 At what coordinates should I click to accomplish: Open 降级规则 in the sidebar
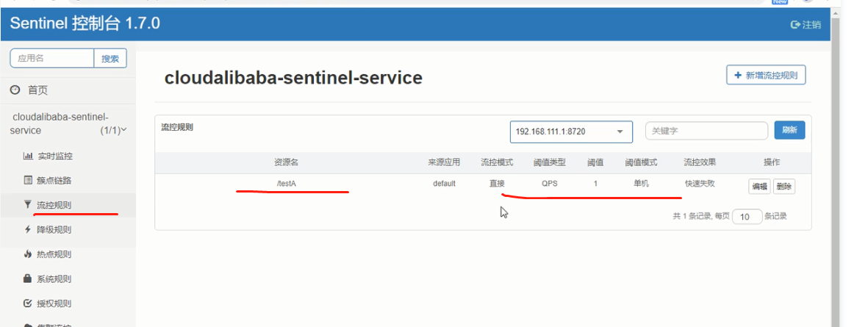[54, 229]
